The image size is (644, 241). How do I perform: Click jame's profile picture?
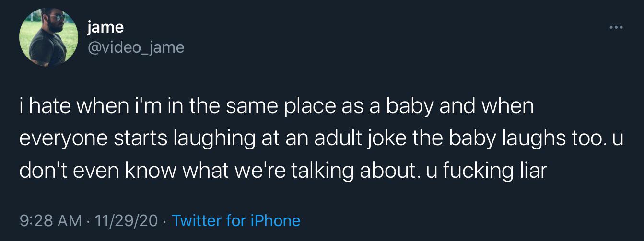(48, 37)
